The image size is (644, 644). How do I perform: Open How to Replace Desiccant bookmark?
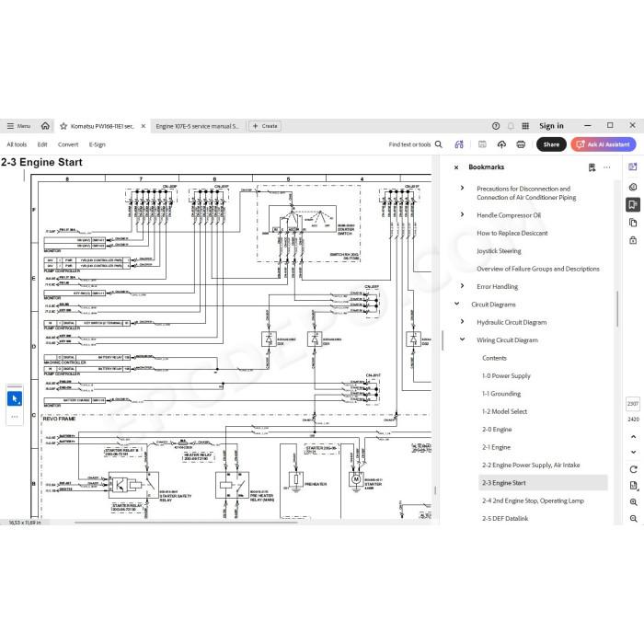[x=512, y=233]
